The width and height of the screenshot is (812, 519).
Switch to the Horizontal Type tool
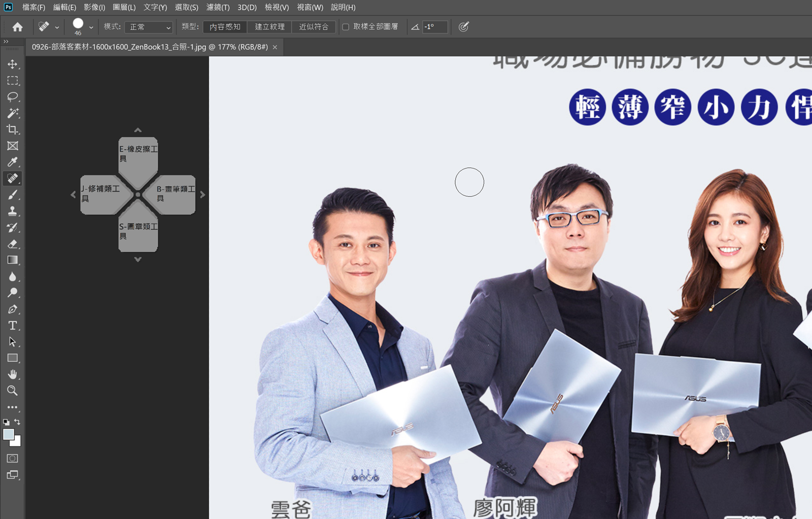[13, 325]
